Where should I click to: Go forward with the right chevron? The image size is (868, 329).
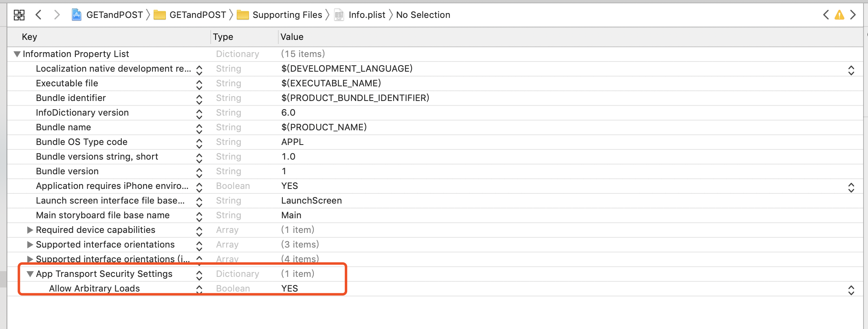[x=57, y=15]
